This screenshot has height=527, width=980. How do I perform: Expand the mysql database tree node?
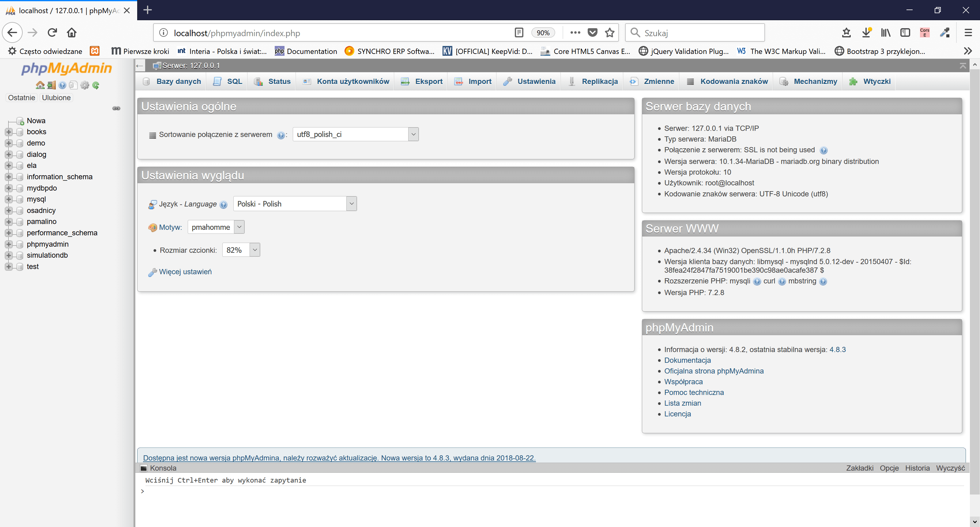point(8,199)
